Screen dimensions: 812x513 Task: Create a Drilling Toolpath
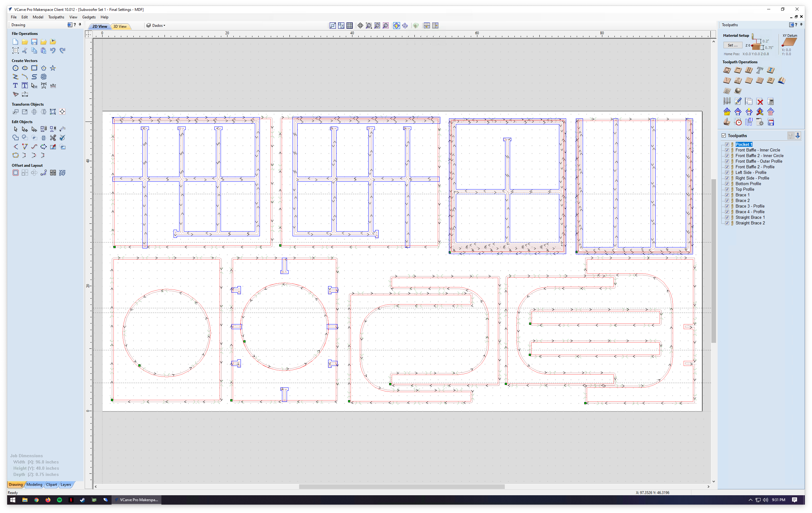tap(749, 70)
